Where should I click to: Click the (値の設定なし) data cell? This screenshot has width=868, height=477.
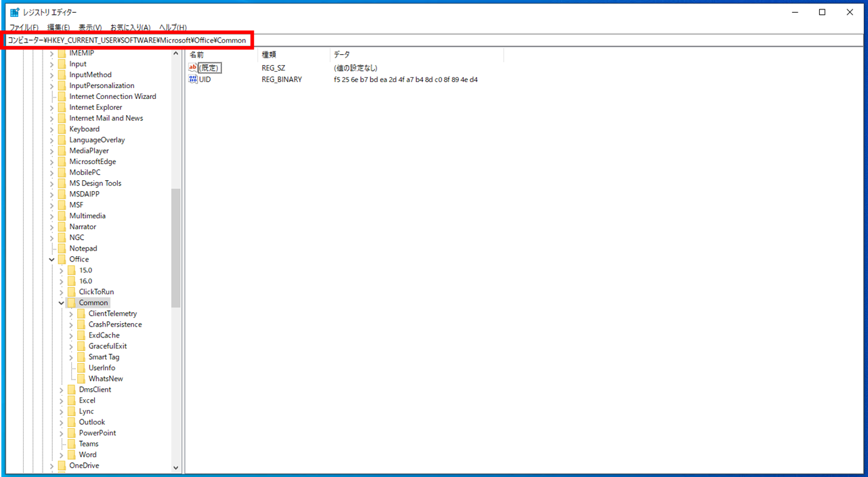click(355, 68)
